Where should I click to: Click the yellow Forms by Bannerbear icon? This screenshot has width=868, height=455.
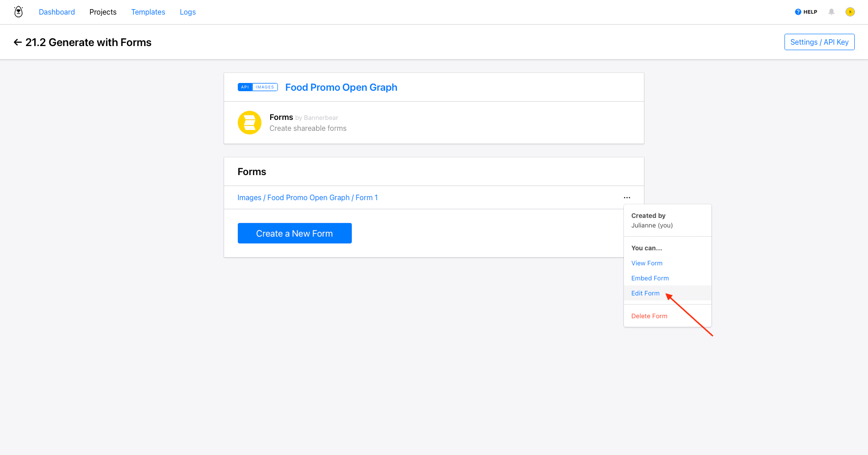(x=249, y=122)
